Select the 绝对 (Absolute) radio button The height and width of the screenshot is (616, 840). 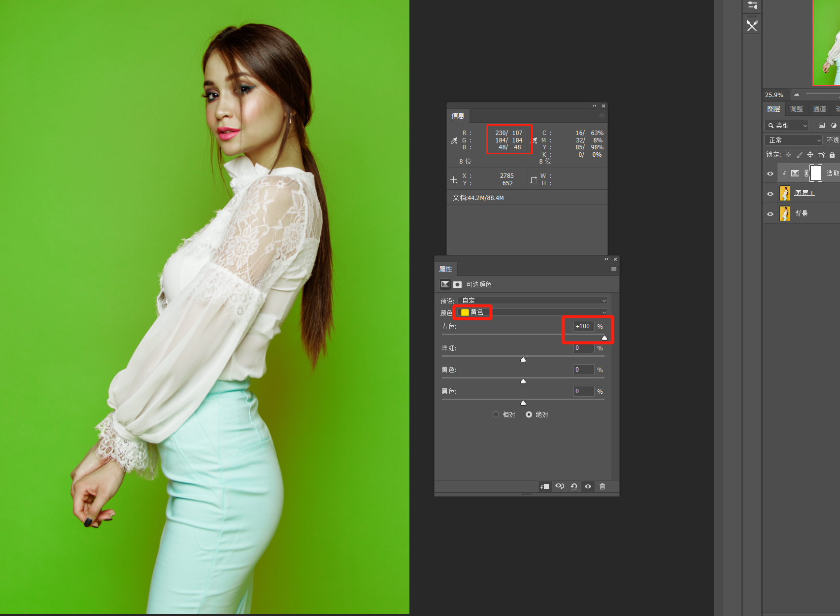click(x=529, y=414)
